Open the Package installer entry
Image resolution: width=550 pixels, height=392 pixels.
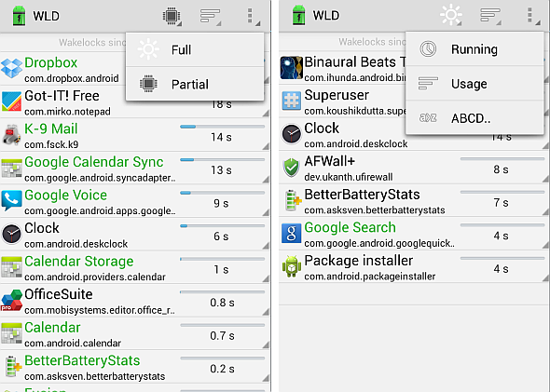pos(415,267)
